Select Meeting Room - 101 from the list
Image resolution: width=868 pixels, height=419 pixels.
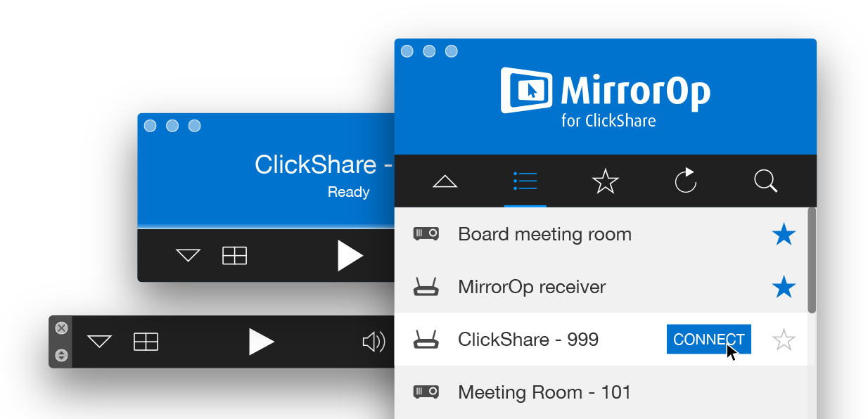pos(544,392)
